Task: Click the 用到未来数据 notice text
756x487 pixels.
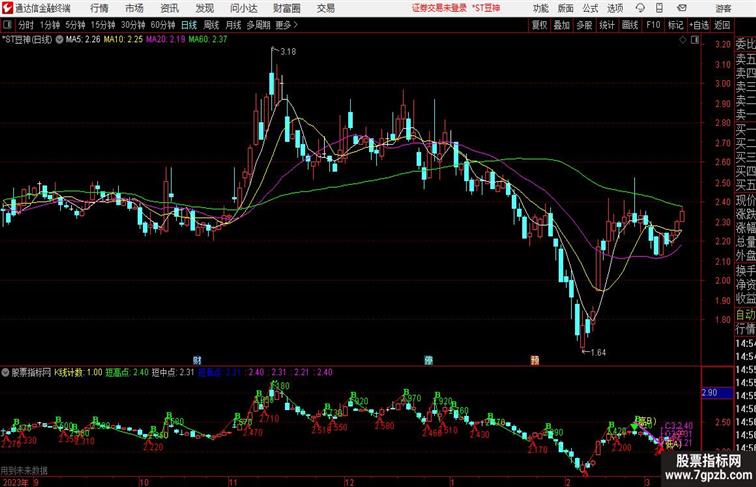Action: click(24, 470)
